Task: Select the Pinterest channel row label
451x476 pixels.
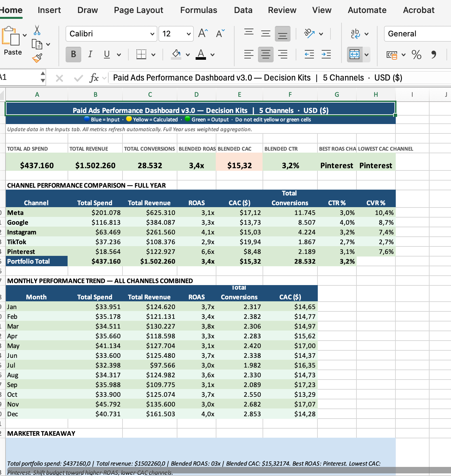Action: click(37, 252)
